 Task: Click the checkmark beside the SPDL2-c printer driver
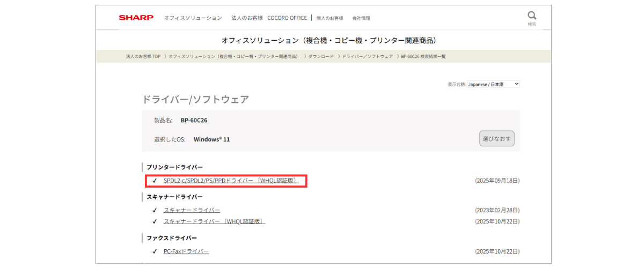pos(155,181)
